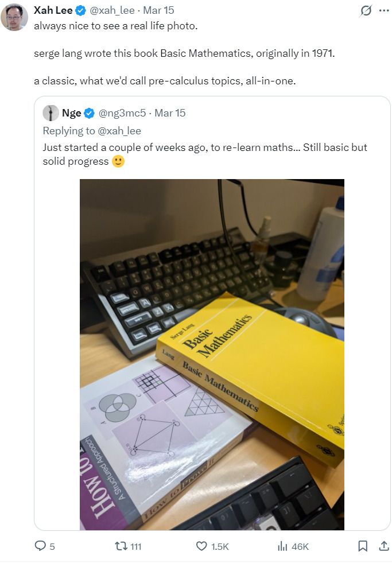Bookmark this post
This screenshot has width=392, height=563.
click(363, 546)
